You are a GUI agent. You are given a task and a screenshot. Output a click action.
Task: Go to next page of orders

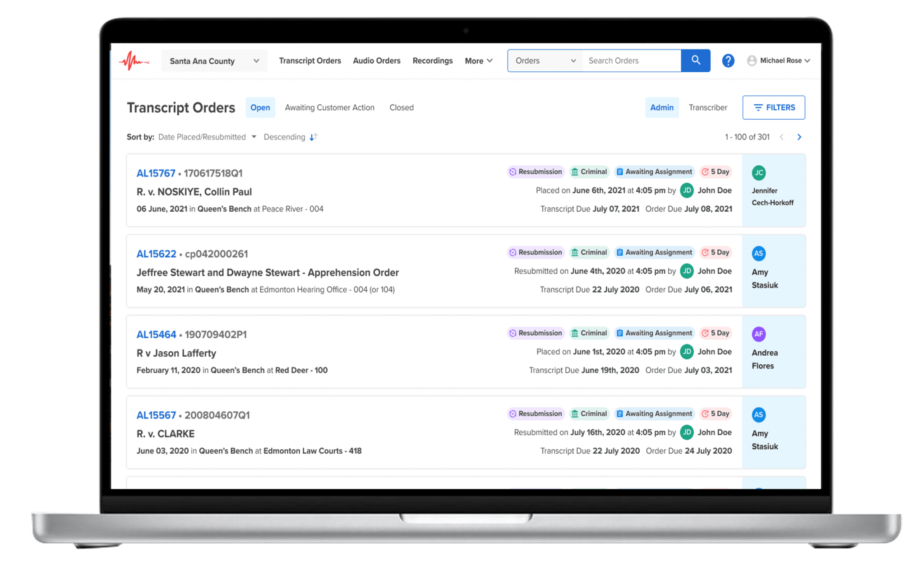pos(799,137)
